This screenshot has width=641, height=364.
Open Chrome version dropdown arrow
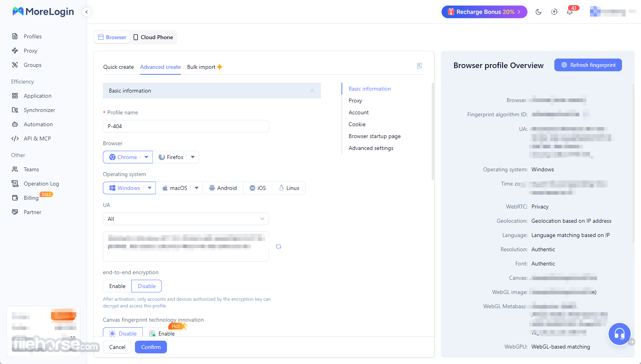pos(146,157)
